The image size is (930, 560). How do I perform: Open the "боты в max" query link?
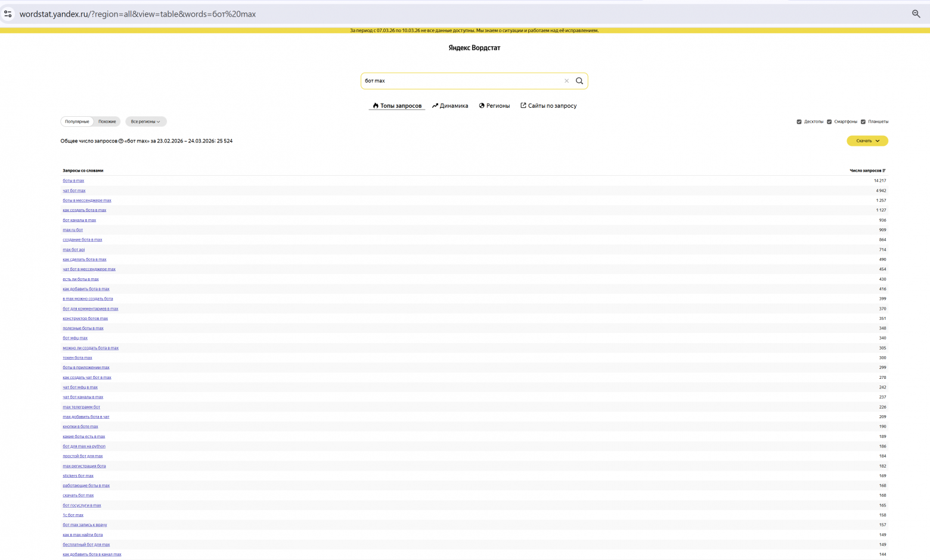pyautogui.click(x=73, y=181)
